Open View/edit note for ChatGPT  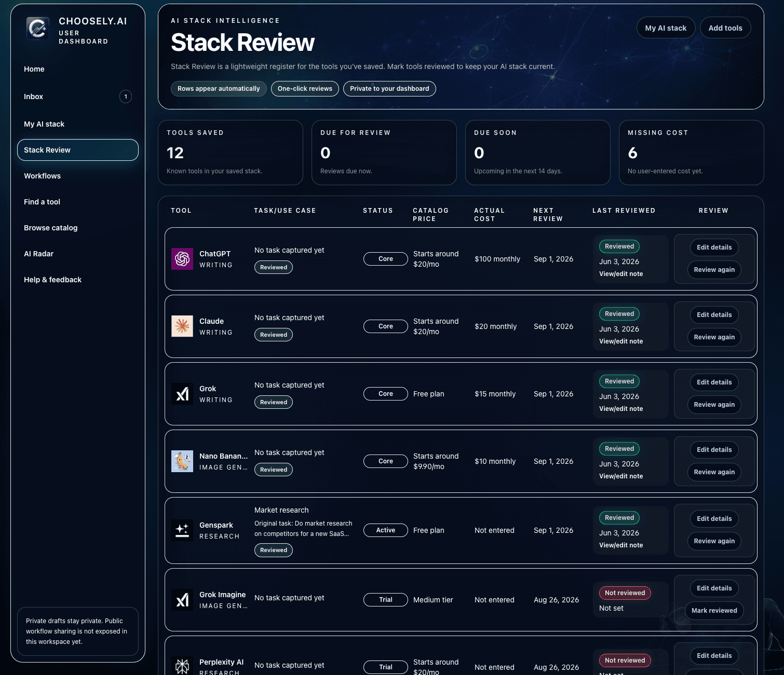tap(621, 274)
